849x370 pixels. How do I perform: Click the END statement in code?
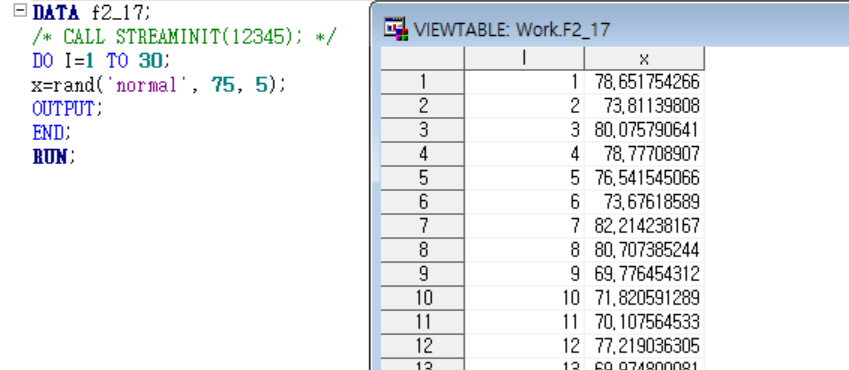pos(51,133)
